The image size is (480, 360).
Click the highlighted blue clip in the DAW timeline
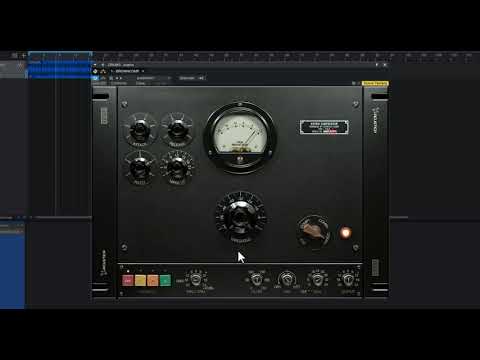click(x=60, y=70)
